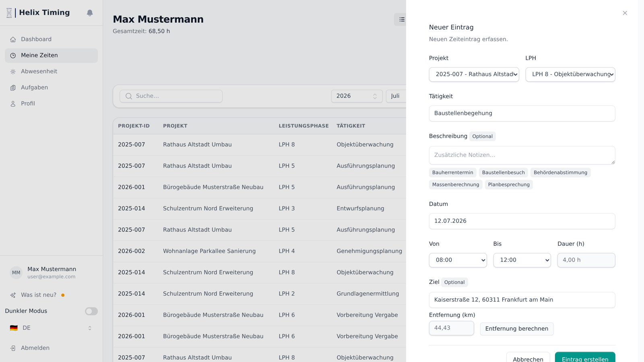Open the list view icon button
Screen dimensions: 644x362
tap(401, 19)
